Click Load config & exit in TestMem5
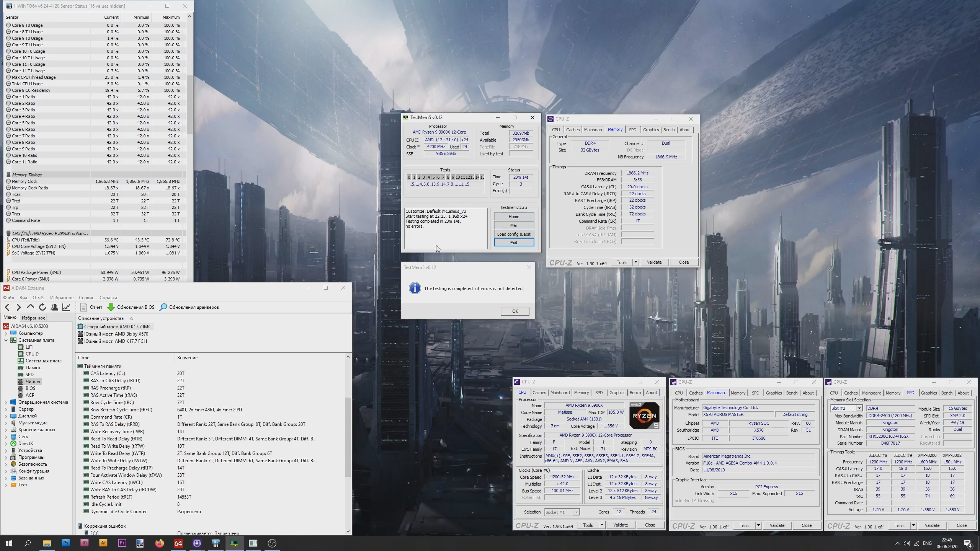Screen dimensions: 980x551 (x=514, y=234)
